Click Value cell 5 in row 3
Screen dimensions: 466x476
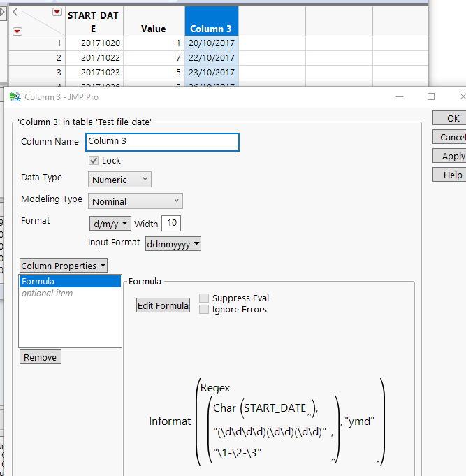[154, 73]
